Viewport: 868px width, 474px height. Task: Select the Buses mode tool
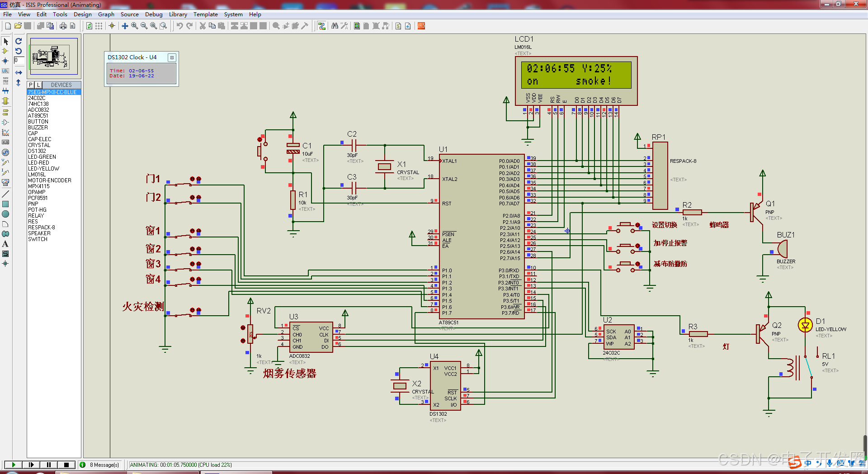(5, 91)
